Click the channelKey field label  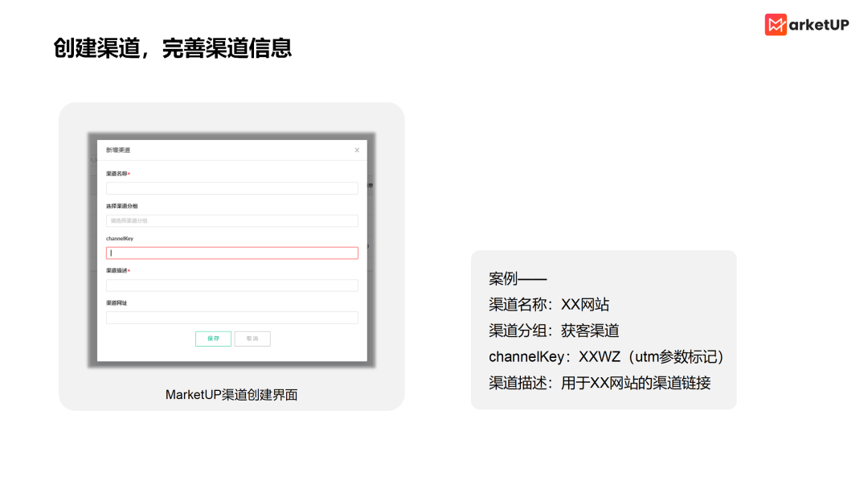pos(121,238)
